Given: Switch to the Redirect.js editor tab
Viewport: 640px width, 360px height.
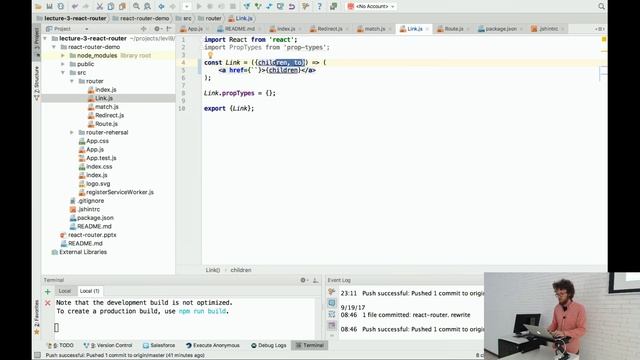Looking at the screenshot, I should 329,29.
